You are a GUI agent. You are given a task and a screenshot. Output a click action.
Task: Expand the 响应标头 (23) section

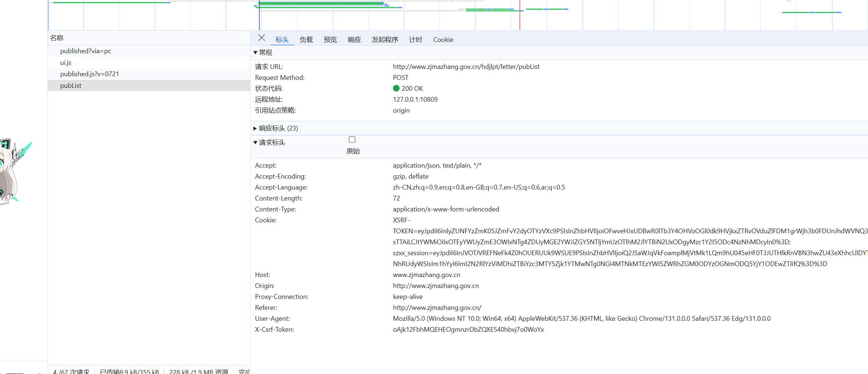pos(255,128)
